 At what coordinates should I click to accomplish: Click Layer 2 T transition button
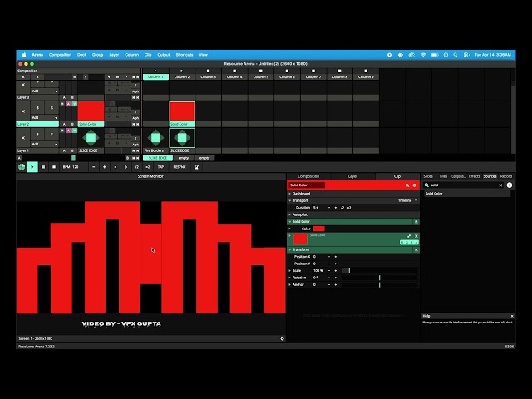(x=135, y=112)
